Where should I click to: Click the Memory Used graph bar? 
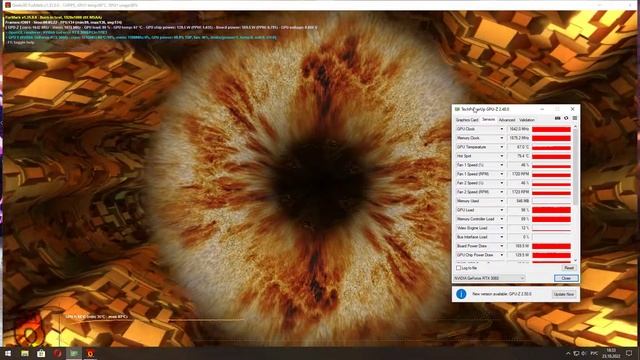point(551,201)
